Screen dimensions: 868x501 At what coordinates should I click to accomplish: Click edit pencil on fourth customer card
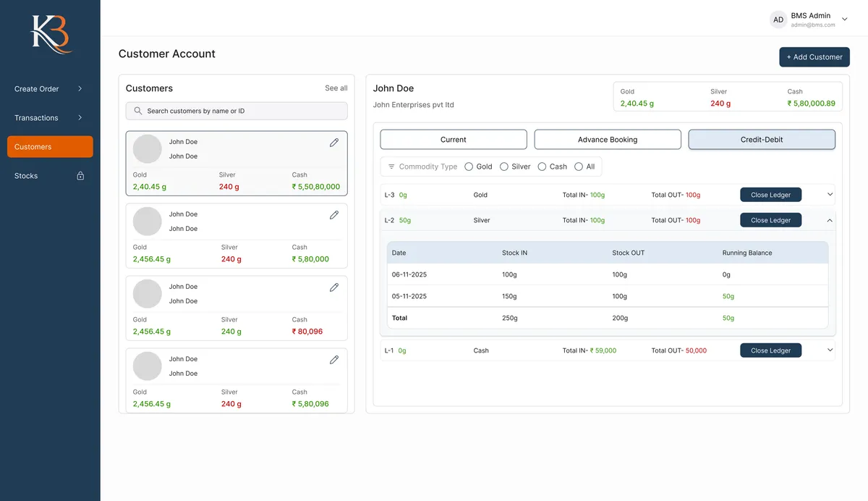tap(334, 360)
